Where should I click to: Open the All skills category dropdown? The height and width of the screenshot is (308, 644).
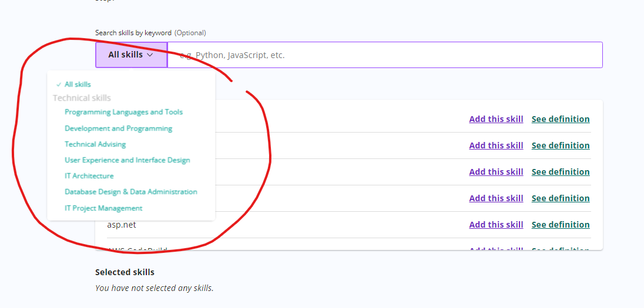pos(131,55)
